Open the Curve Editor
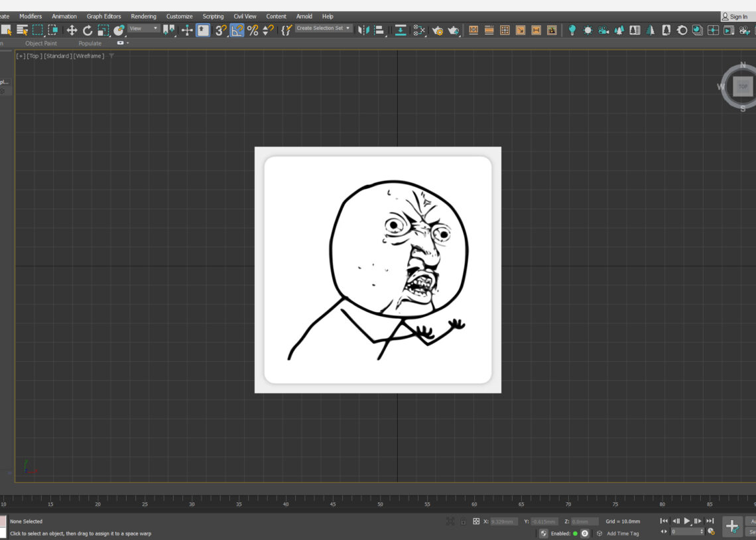Image resolution: width=756 pixels, height=540 pixels. [x=419, y=30]
